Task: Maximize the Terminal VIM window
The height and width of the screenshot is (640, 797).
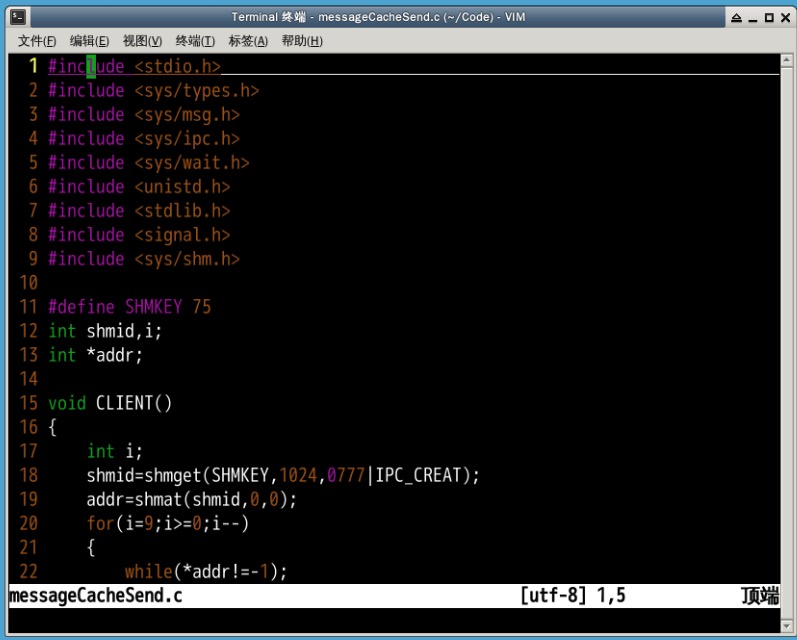Action: (770, 17)
